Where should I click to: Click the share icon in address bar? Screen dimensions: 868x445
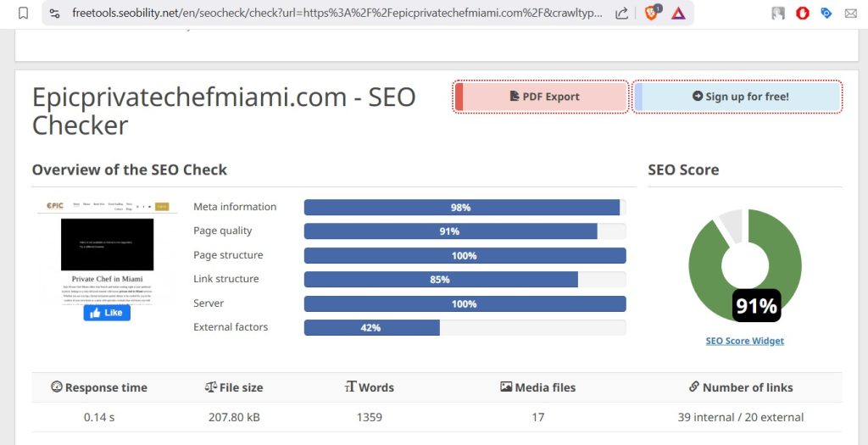click(x=621, y=13)
